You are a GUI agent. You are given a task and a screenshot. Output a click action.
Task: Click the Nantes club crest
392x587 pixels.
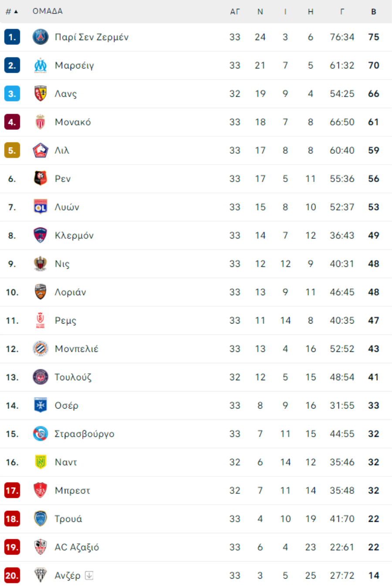[x=41, y=462]
